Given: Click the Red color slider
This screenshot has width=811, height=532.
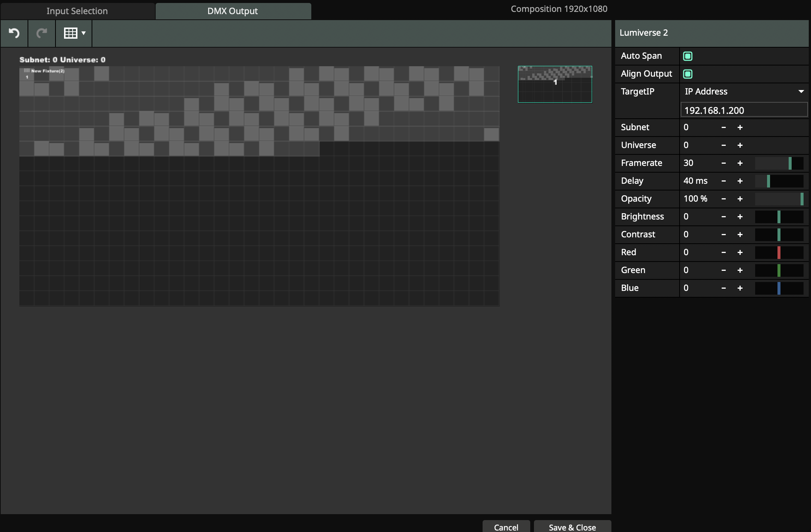Looking at the screenshot, I should coord(779,253).
